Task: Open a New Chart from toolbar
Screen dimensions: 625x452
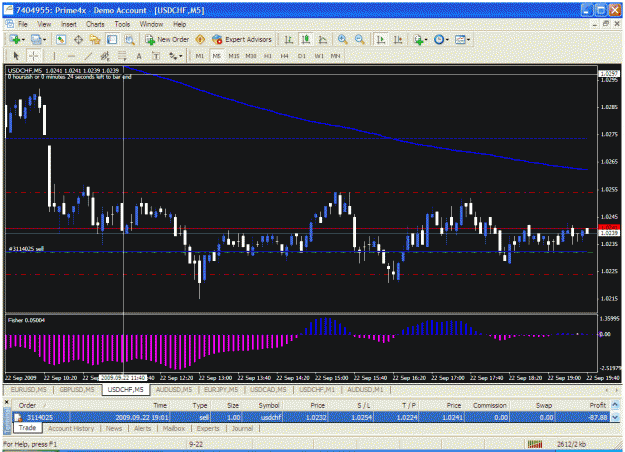Action: click(17, 39)
